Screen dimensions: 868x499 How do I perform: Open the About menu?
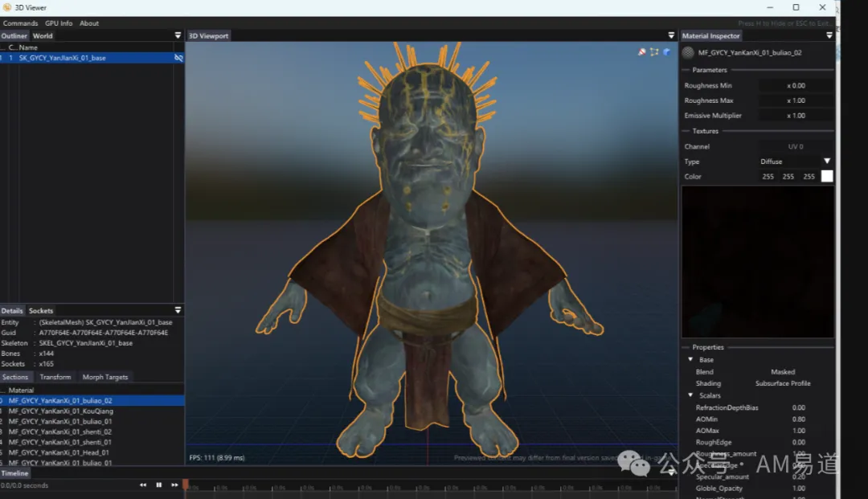[89, 23]
